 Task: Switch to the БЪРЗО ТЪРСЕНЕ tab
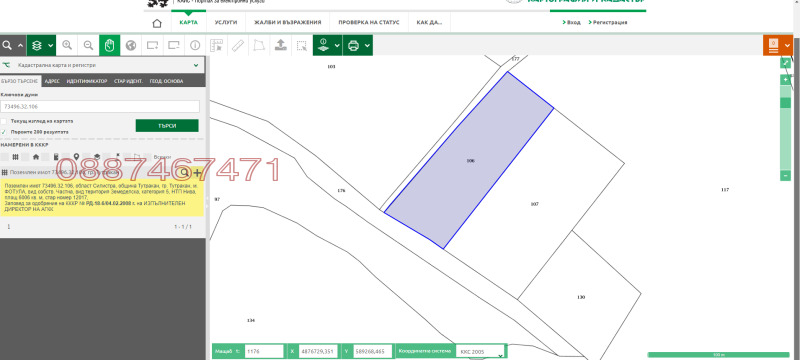pyautogui.click(x=19, y=81)
